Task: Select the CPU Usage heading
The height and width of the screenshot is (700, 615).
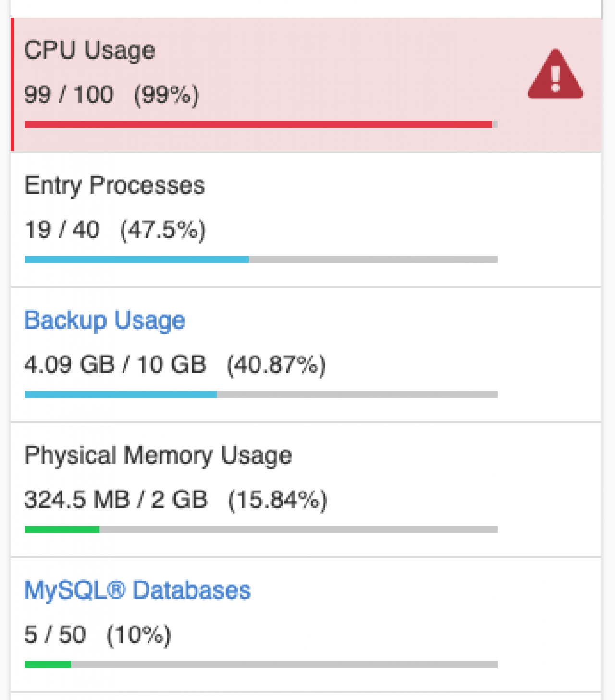Action: pos(89,50)
